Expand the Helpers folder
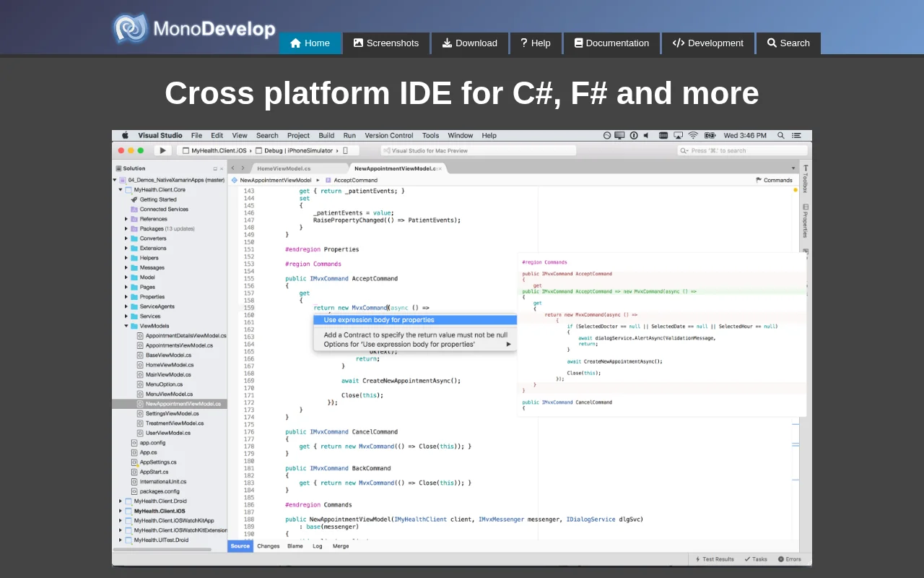Viewport: 924px width, 578px height. (126, 258)
